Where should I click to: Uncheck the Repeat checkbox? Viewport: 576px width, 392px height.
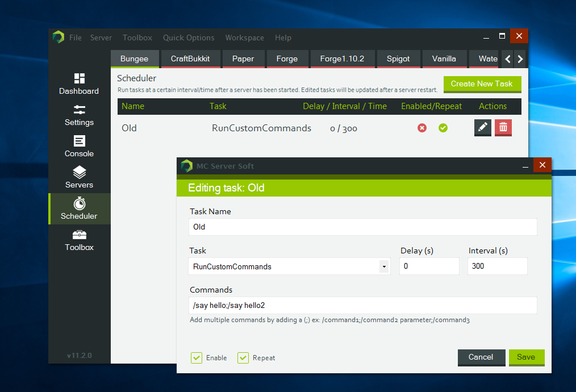point(243,358)
